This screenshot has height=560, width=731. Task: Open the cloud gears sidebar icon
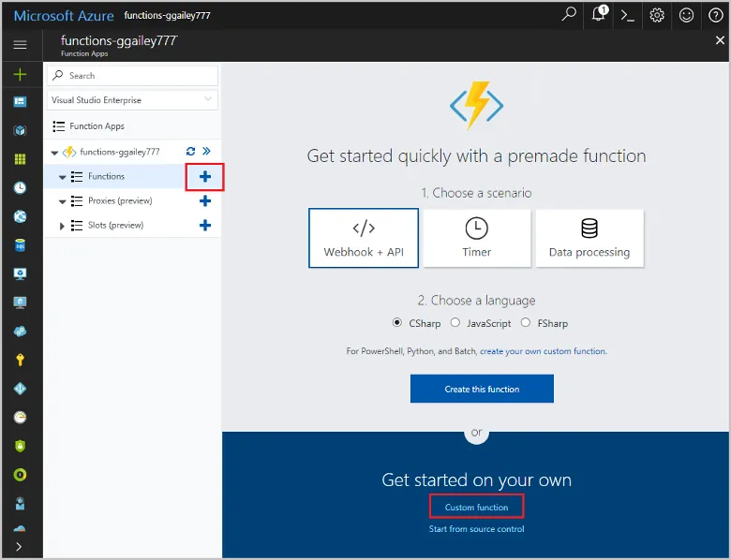pos(20,332)
